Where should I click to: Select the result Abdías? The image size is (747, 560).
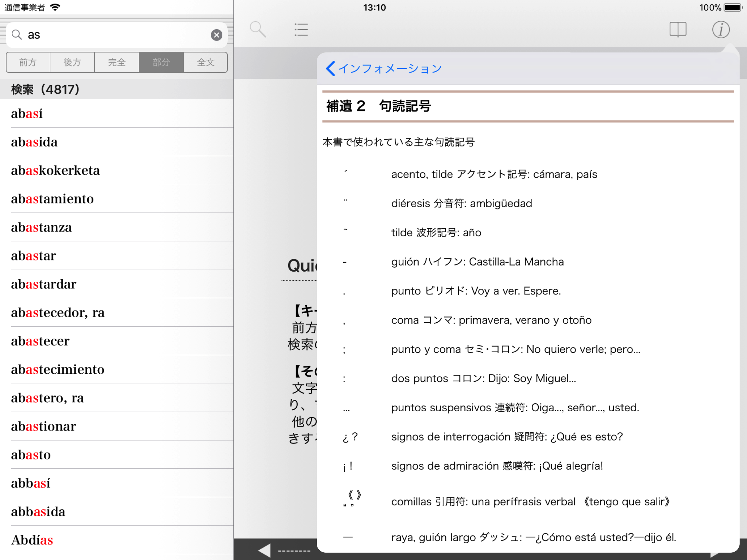[32, 540]
